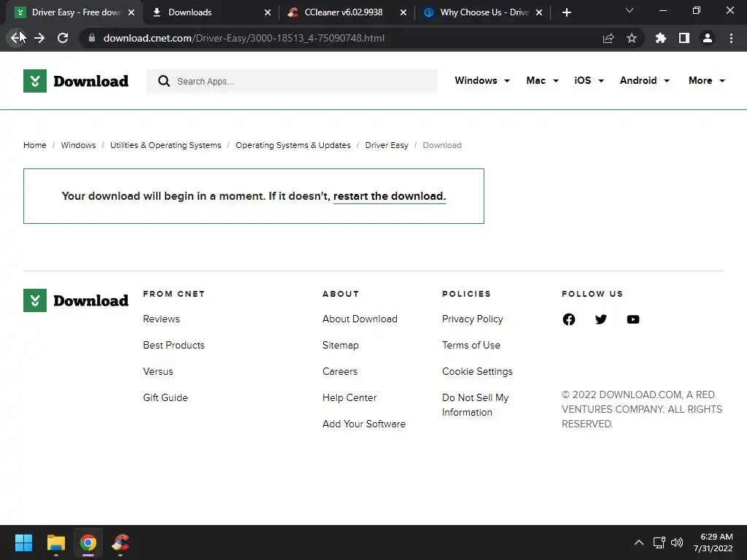The image size is (747, 560).
Task: Open the Best Products footer link
Action: tap(174, 345)
